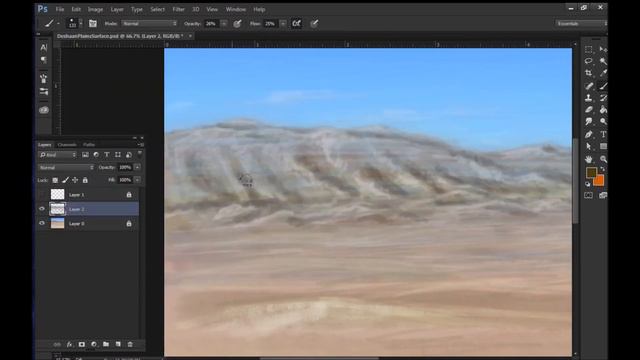Screen dimensions: 640x360
Task: Click foreground color swatch
Action: click(591, 173)
